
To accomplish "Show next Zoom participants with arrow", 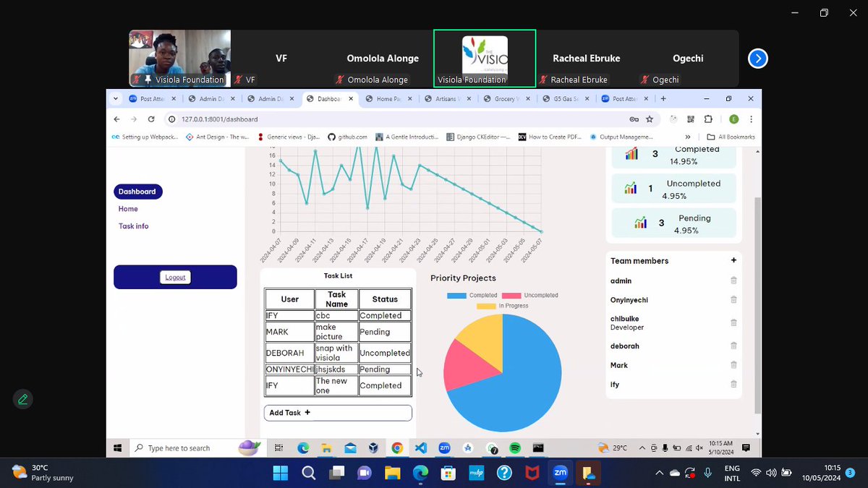I will coord(757,59).
